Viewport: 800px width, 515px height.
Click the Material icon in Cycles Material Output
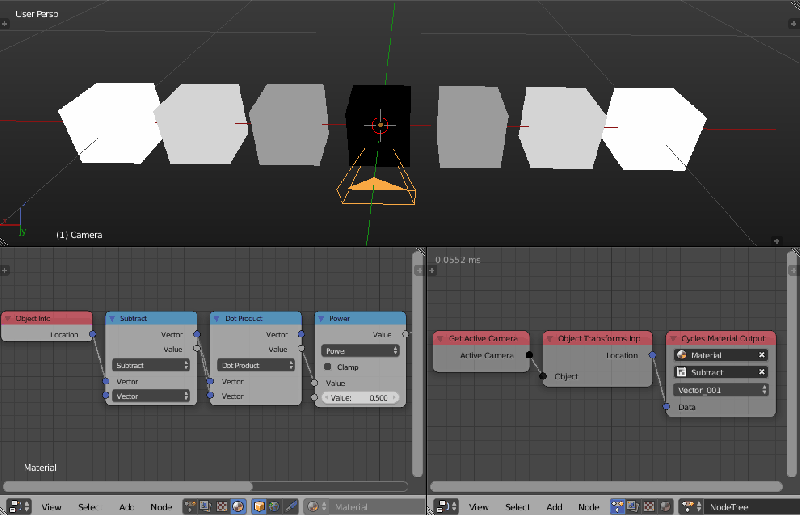point(681,355)
